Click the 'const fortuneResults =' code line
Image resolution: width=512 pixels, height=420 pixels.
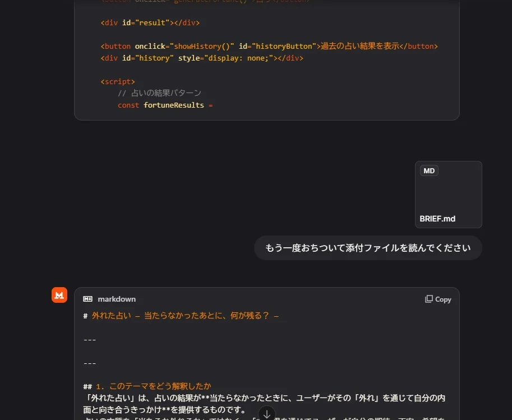coord(165,105)
